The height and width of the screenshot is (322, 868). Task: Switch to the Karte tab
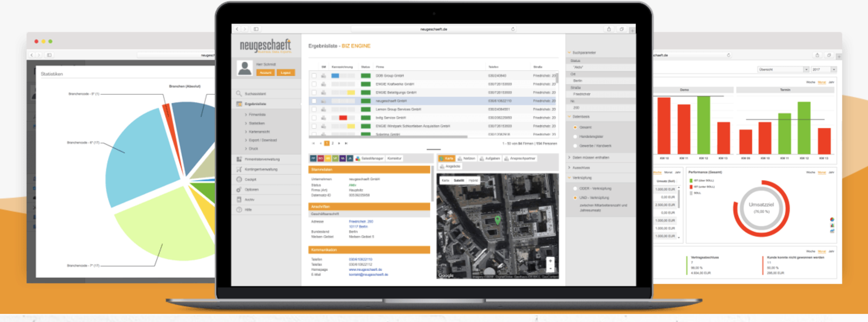447,158
